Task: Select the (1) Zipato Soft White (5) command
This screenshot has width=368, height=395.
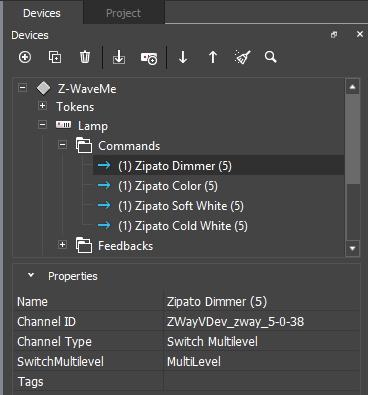Action: (x=181, y=206)
